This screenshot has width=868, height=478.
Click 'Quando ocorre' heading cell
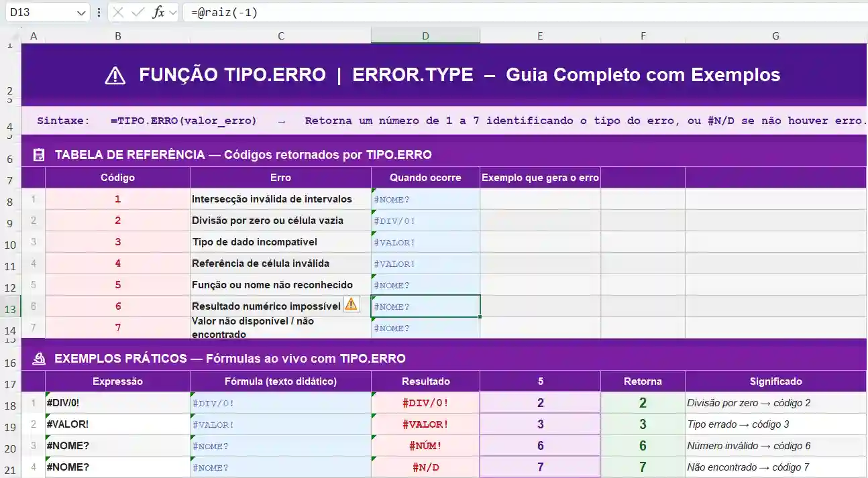tap(425, 178)
